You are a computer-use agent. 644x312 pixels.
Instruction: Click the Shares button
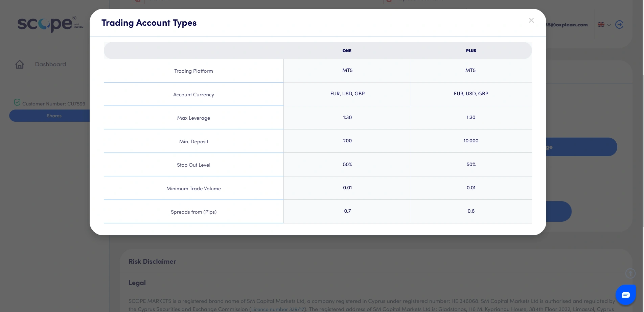[54, 116]
